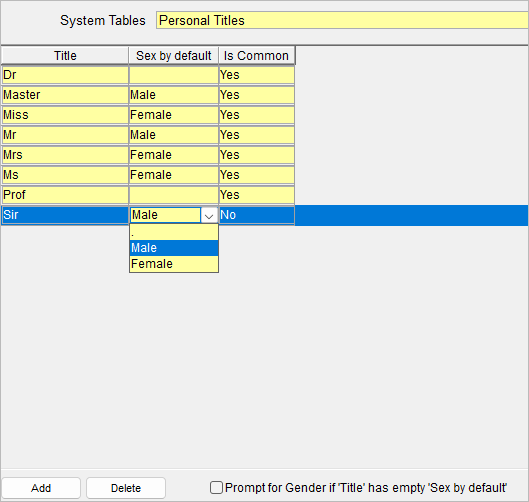529x502 pixels.
Task: Click the Sir row's No value
Action: [x=256, y=215]
